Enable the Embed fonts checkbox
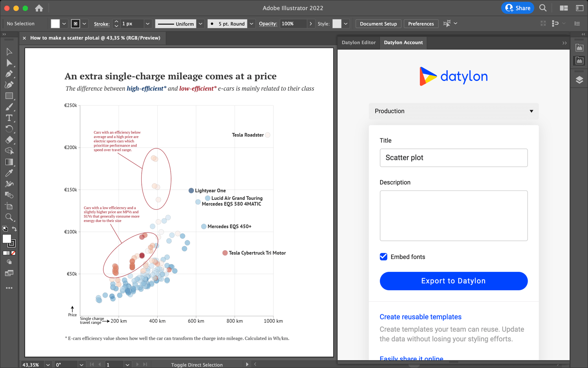This screenshot has width=588, height=368. (383, 257)
